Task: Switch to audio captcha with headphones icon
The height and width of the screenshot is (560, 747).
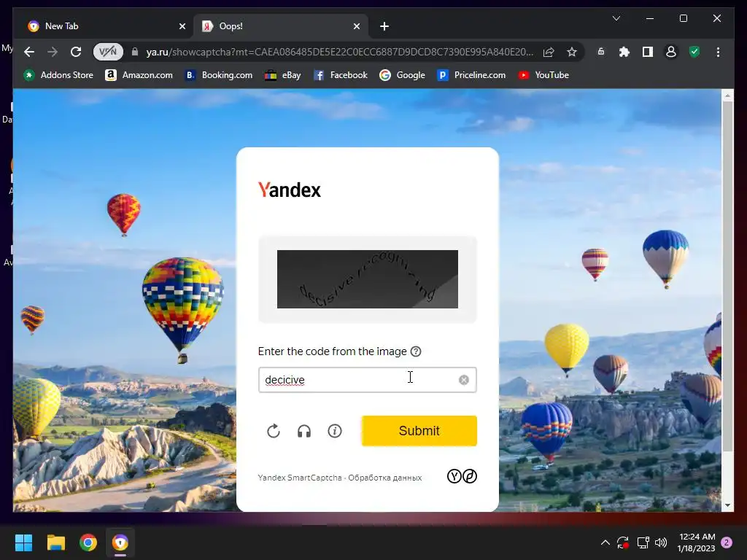Action: pyautogui.click(x=304, y=431)
